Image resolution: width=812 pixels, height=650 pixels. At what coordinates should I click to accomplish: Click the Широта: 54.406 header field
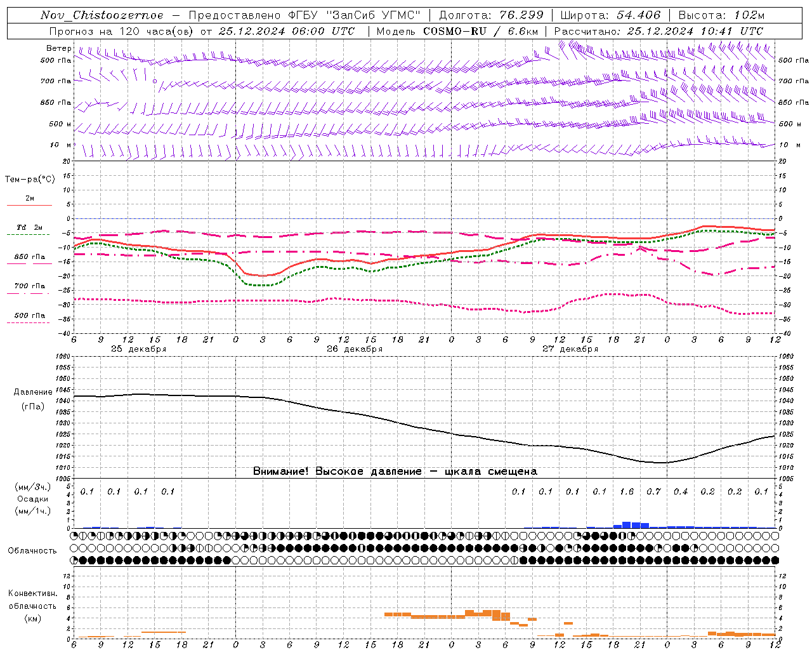point(610,15)
